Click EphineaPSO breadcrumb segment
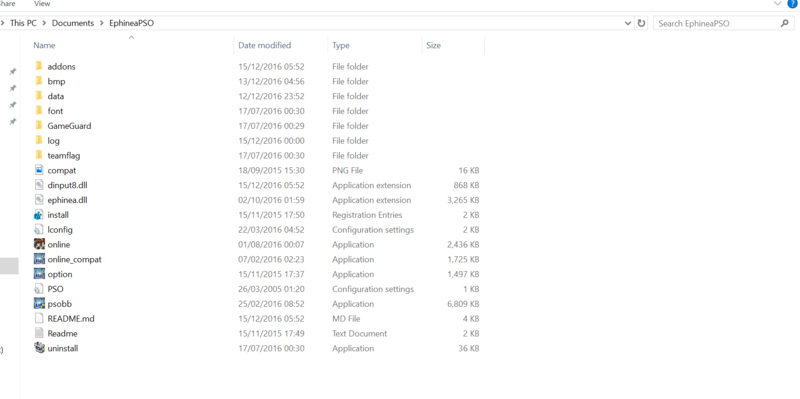This screenshot has width=800, height=399. (x=131, y=23)
